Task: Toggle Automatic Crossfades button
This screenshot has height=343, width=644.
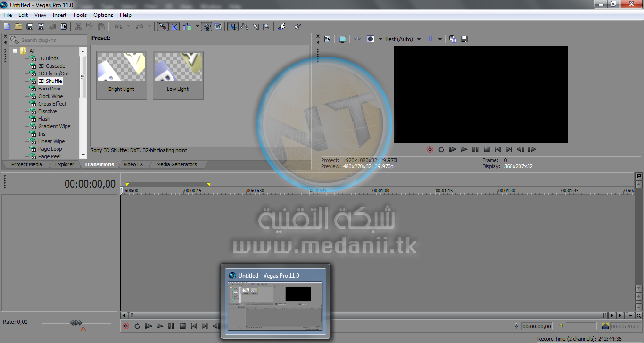Action: [x=174, y=26]
